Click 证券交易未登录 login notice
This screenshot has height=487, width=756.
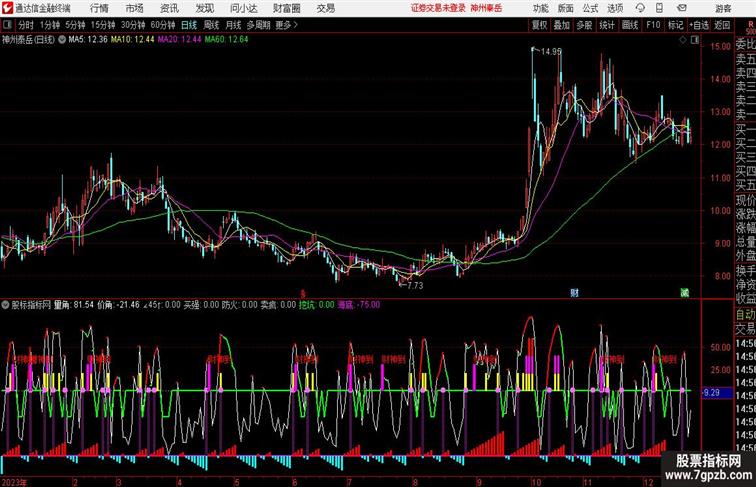(x=438, y=8)
